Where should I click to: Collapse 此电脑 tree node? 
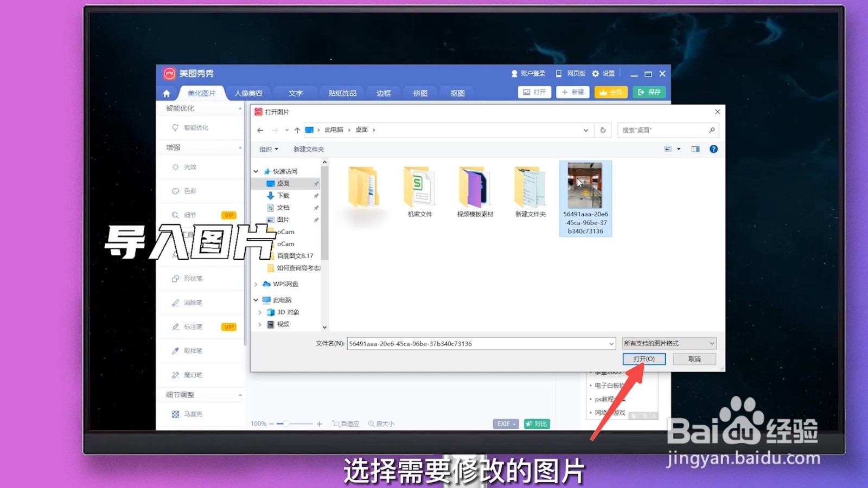coord(256,300)
